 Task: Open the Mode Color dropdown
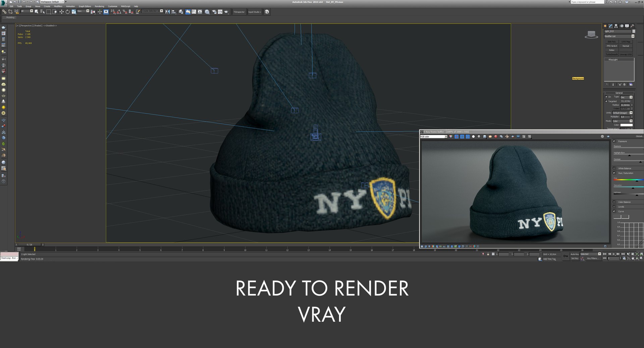click(x=622, y=121)
